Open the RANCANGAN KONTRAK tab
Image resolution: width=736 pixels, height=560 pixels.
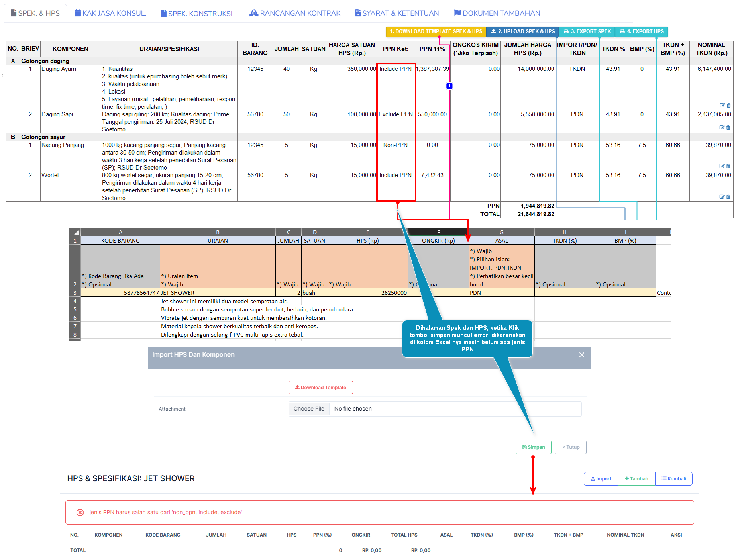pos(295,13)
